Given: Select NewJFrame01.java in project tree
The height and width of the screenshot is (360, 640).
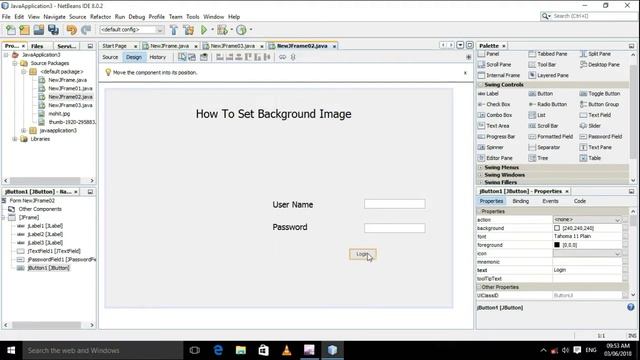Looking at the screenshot, I should coord(70,89).
